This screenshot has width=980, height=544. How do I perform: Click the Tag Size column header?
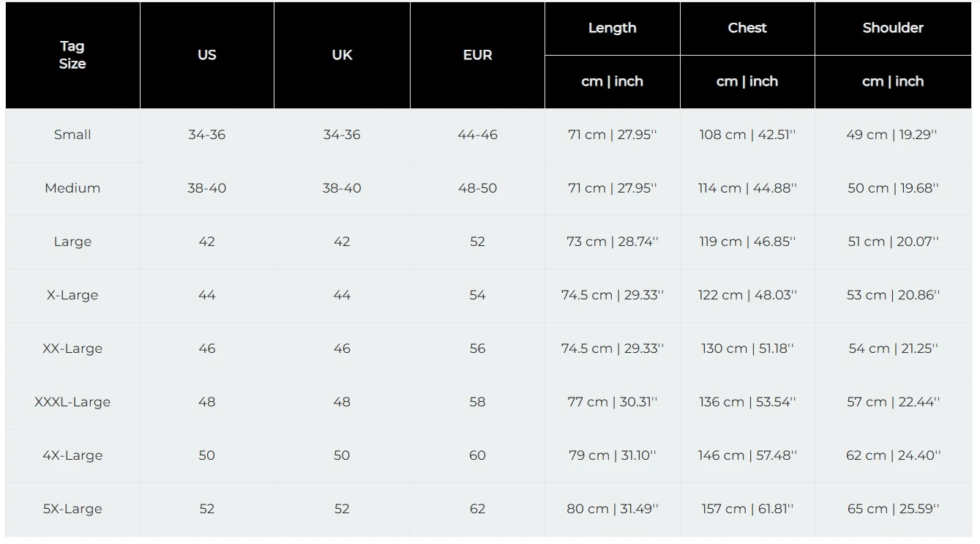72,55
